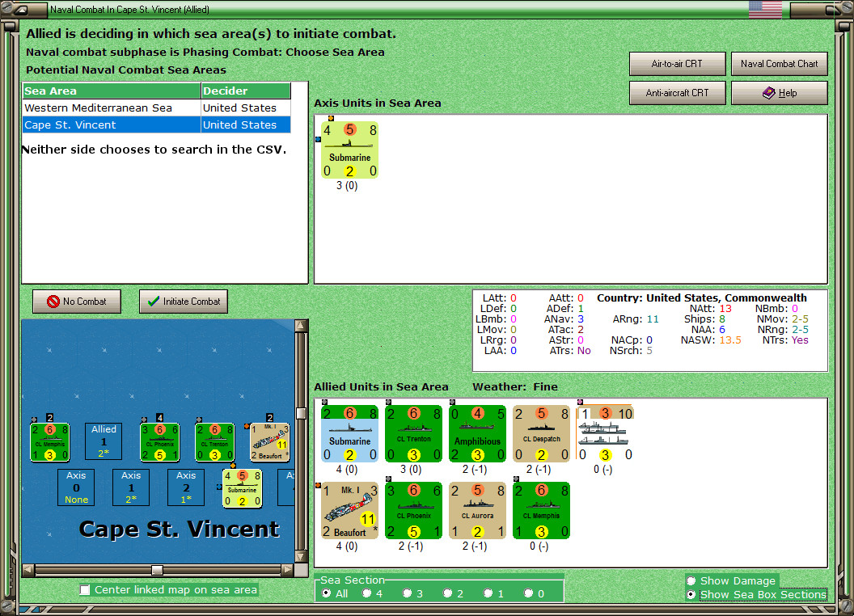The image size is (854, 616).
Task: Open the Naval Combat Chart
Action: click(x=779, y=64)
